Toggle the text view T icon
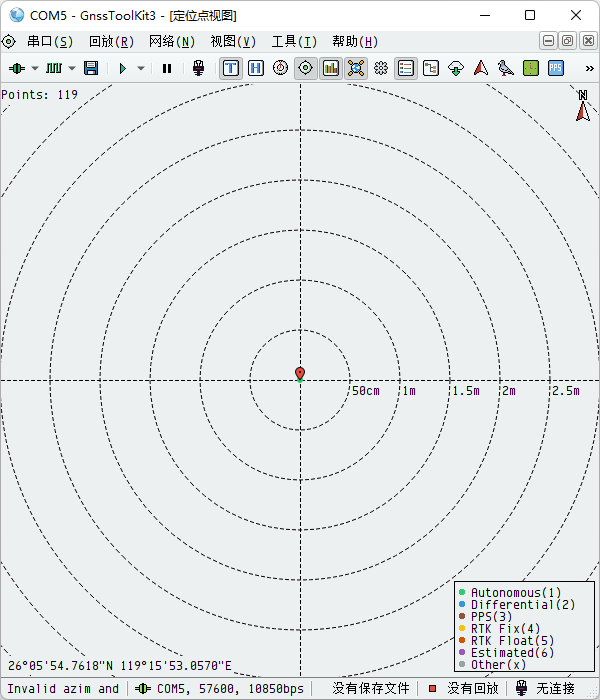This screenshot has width=600, height=700. (x=231, y=68)
